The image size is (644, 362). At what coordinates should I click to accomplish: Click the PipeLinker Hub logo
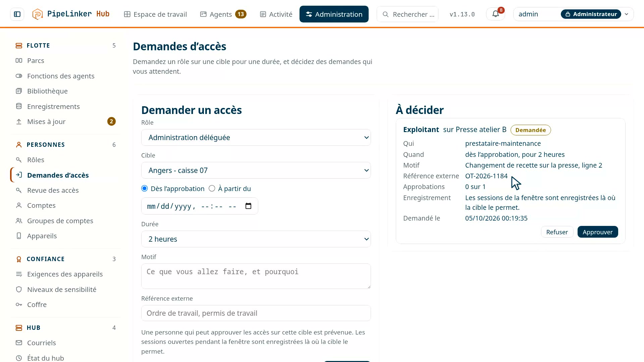click(71, 14)
